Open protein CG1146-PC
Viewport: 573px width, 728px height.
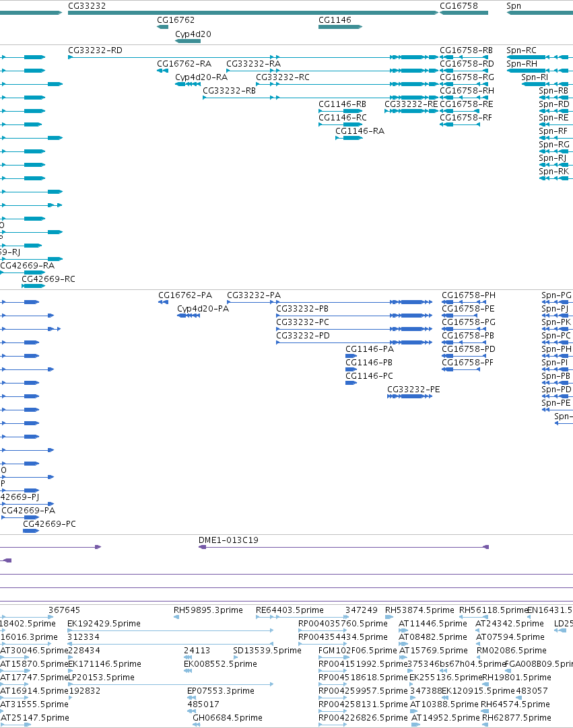[369, 376]
